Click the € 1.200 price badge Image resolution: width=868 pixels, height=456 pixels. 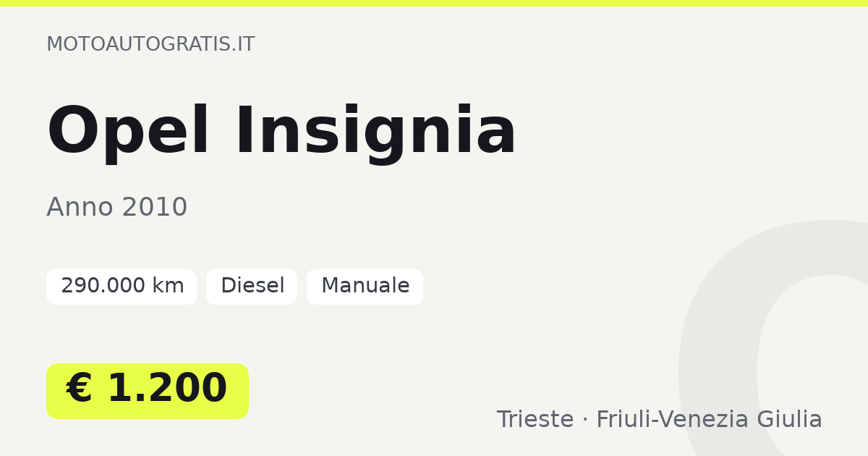pyautogui.click(x=148, y=391)
